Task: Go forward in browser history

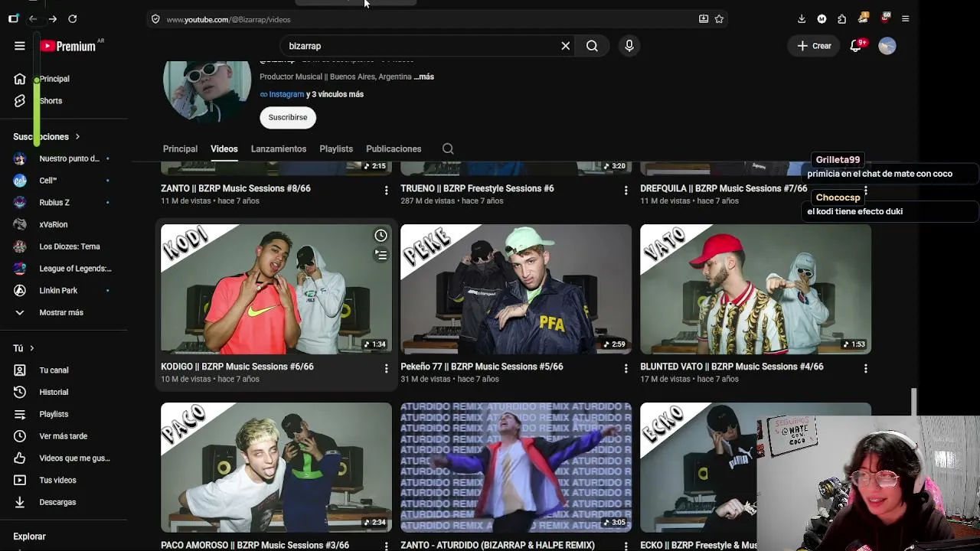Action: tap(52, 18)
